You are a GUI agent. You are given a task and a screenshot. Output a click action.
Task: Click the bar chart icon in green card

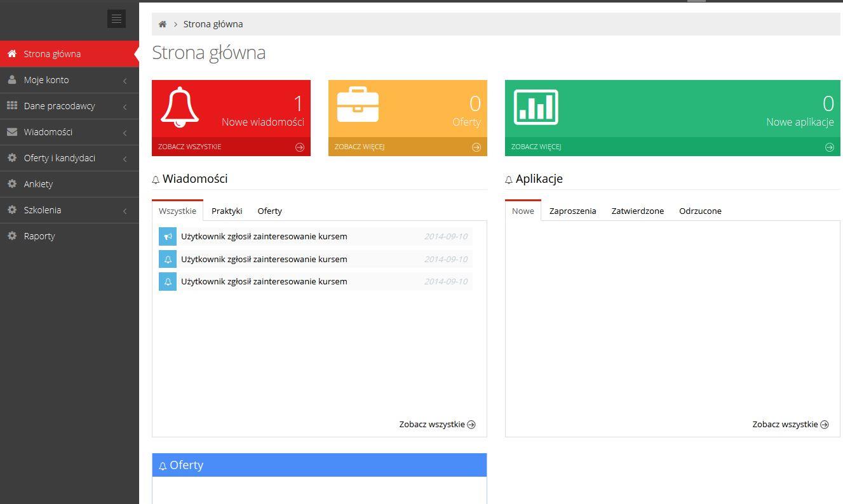tap(536, 107)
